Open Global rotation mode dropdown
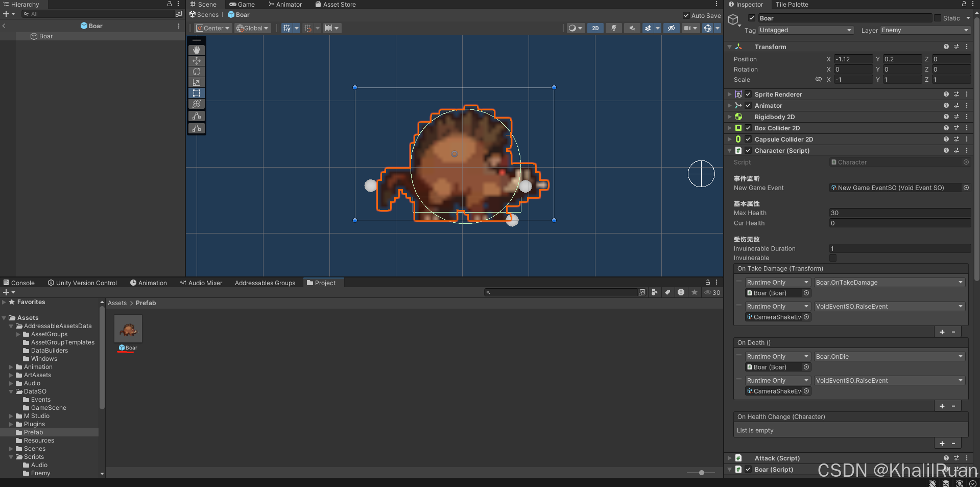Image resolution: width=980 pixels, height=487 pixels. [252, 28]
